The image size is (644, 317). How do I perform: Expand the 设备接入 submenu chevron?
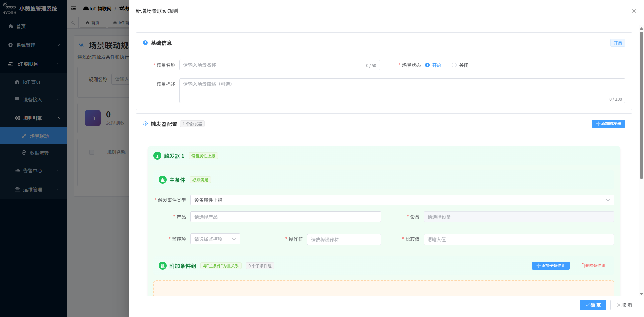pyautogui.click(x=58, y=99)
